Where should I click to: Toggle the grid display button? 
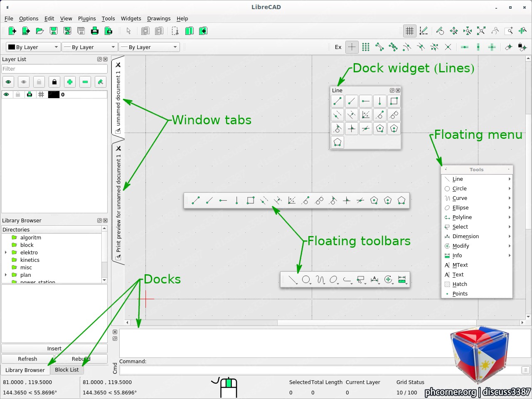click(x=410, y=31)
